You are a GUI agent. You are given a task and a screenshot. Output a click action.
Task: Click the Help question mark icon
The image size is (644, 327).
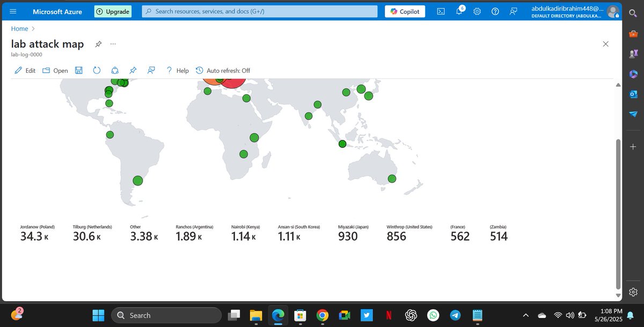pyautogui.click(x=169, y=70)
